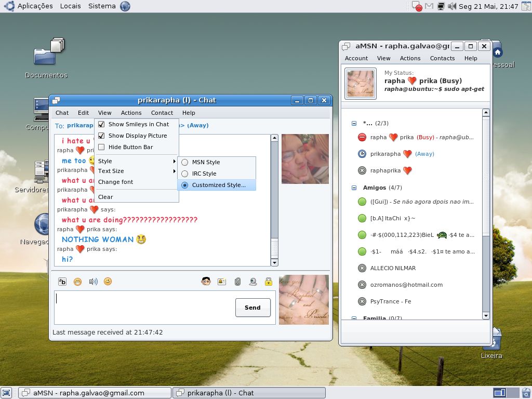Open the Text Size submenu
Viewport: 532px width, 399px height.
137,171
